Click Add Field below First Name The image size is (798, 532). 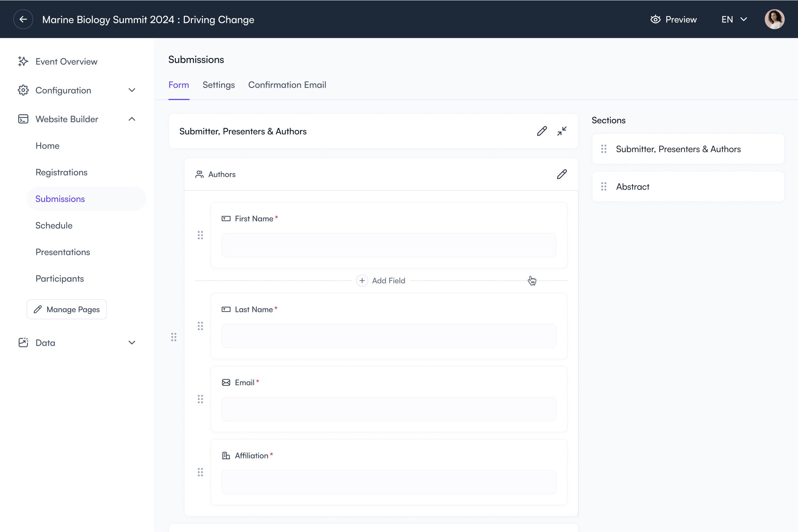click(x=381, y=280)
